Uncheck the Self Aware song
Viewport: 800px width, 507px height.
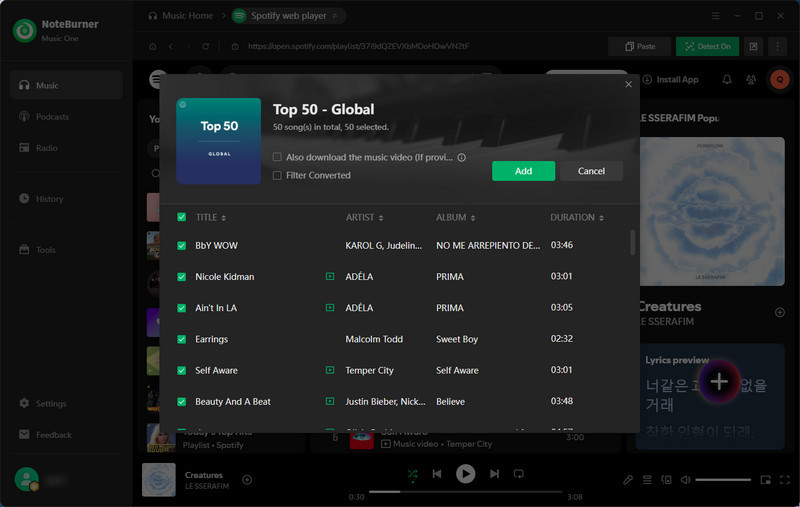[182, 371]
